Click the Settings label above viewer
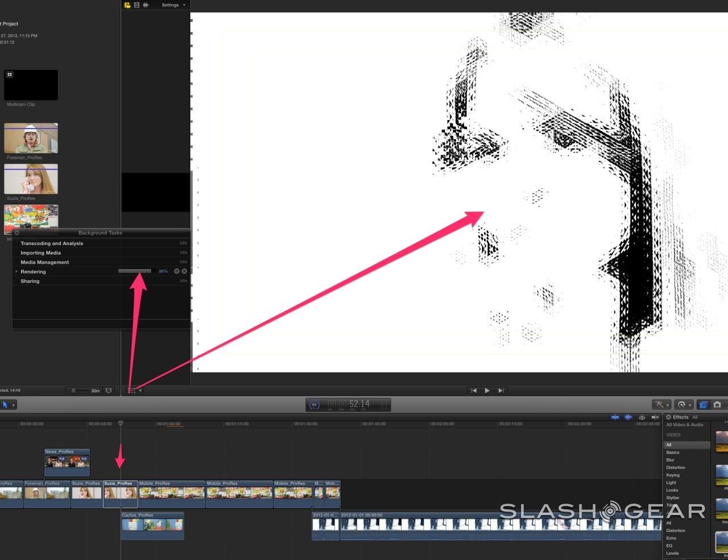728x560 pixels. coord(170,5)
